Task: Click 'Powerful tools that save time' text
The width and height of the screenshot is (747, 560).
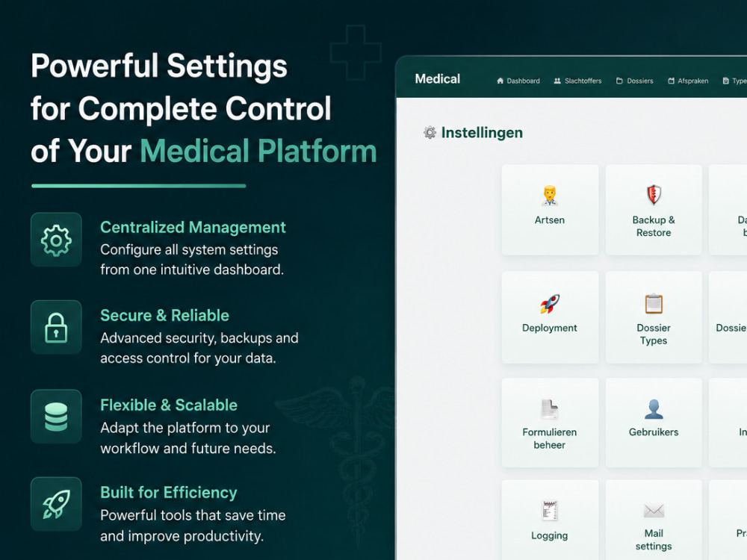Action: pos(193,515)
